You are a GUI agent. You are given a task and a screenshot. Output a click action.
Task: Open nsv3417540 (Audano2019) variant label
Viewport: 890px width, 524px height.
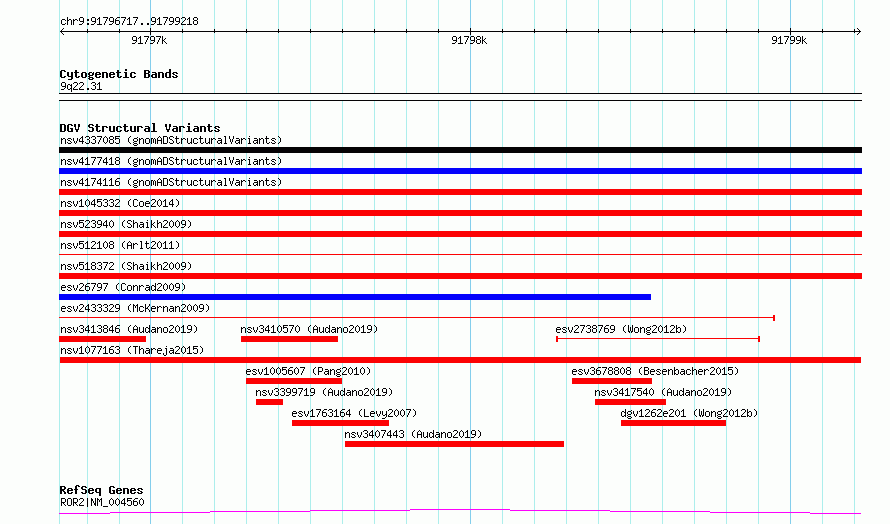[663, 392]
